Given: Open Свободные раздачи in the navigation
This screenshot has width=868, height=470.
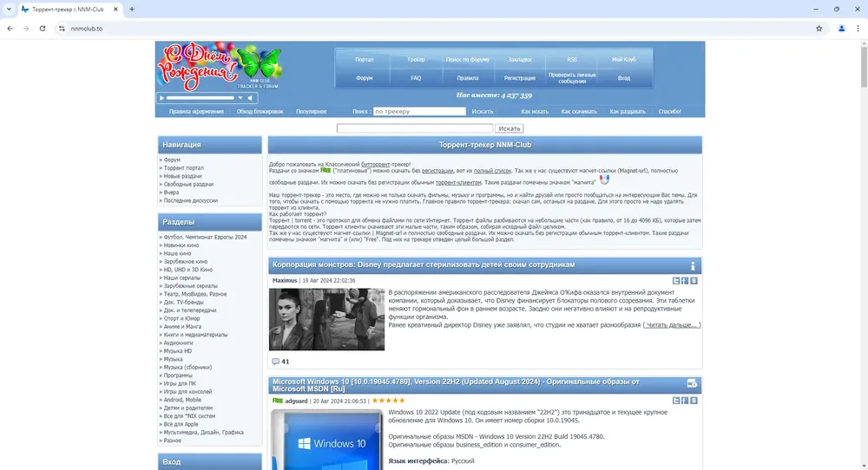Looking at the screenshot, I should point(188,184).
